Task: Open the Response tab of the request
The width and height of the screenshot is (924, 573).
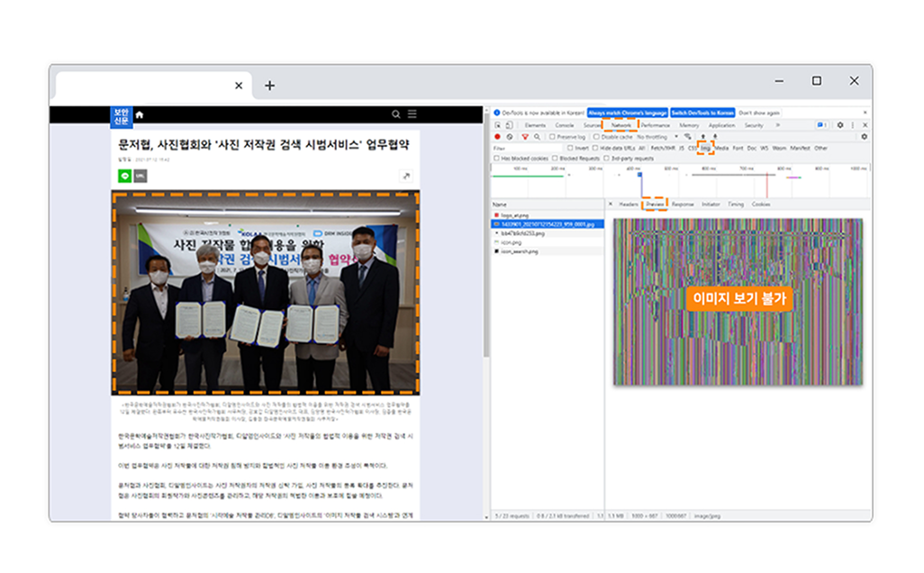Action: click(x=683, y=204)
